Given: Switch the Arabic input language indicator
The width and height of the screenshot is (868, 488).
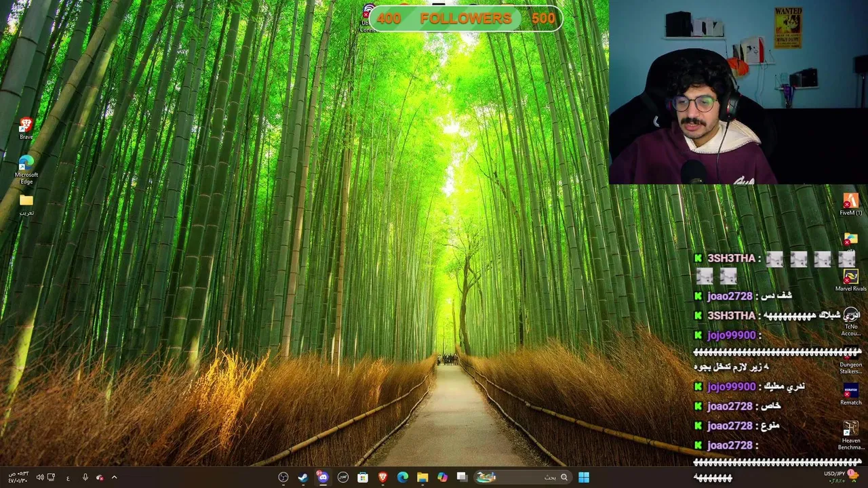Looking at the screenshot, I should (68, 477).
